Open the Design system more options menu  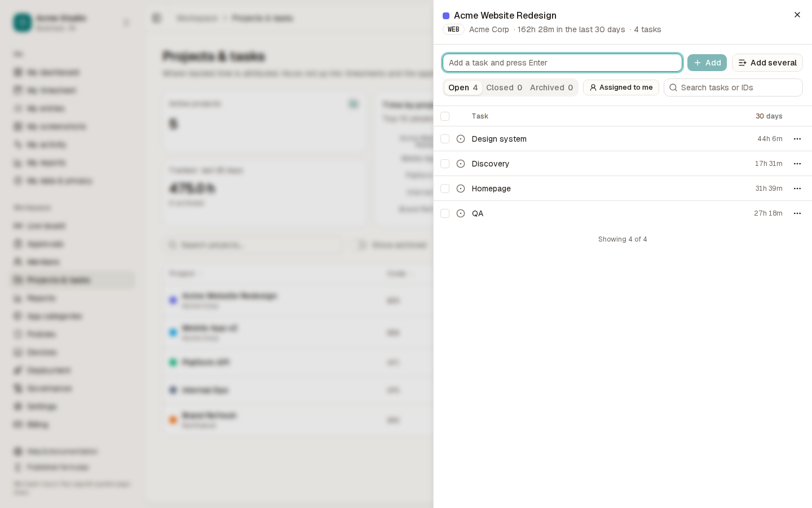[x=797, y=139]
